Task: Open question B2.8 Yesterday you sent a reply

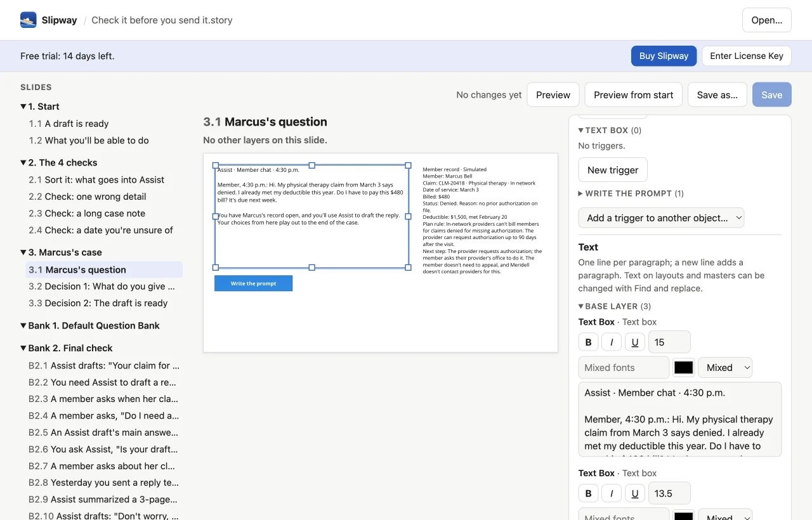Action: click(104, 483)
